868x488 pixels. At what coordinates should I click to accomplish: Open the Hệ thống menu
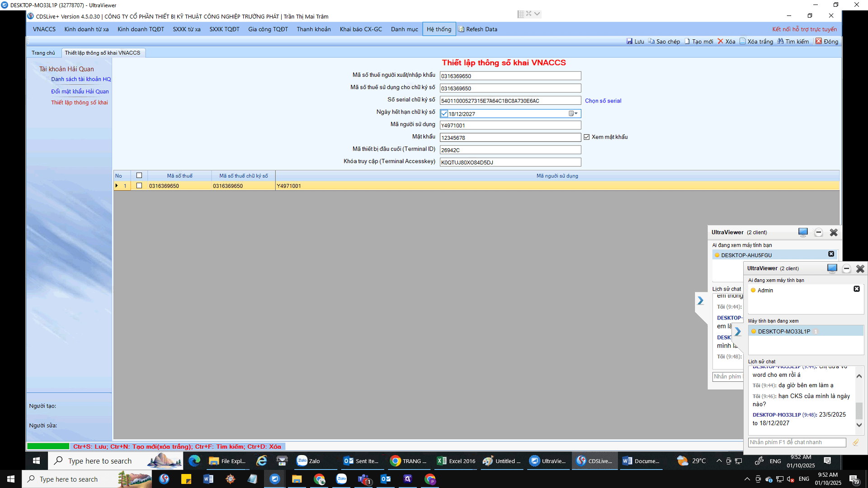439,29
